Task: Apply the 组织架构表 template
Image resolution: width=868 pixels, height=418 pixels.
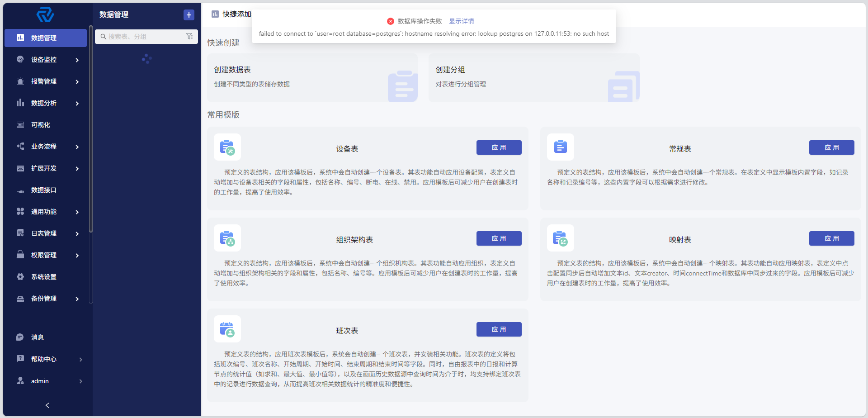Action: click(x=499, y=238)
